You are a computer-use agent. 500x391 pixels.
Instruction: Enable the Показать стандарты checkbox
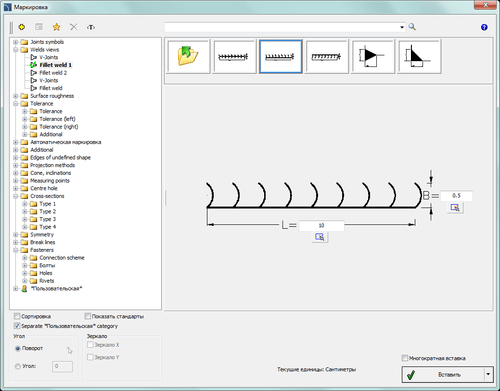(x=88, y=316)
